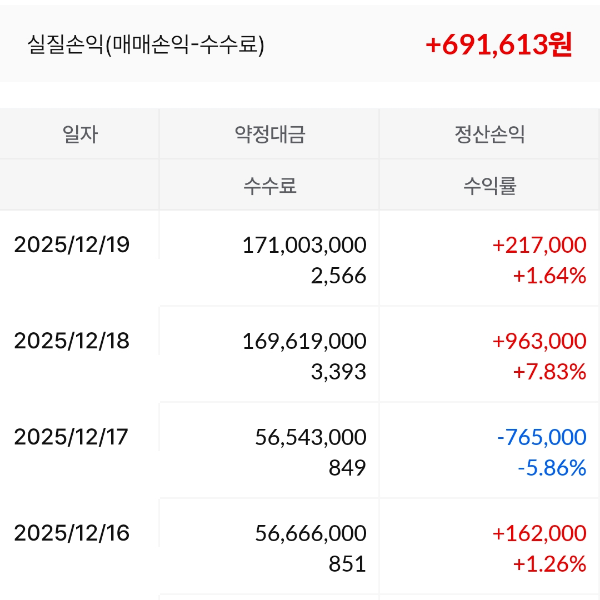The width and height of the screenshot is (600, 600).
Task: Click the 3,393 fee value
Action: (x=341, y=372)
